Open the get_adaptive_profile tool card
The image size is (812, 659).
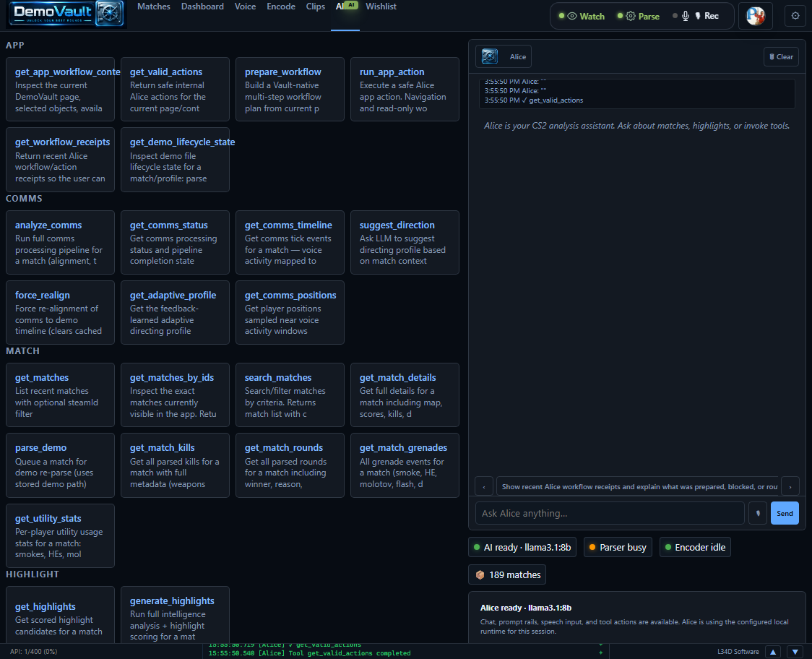175,312
